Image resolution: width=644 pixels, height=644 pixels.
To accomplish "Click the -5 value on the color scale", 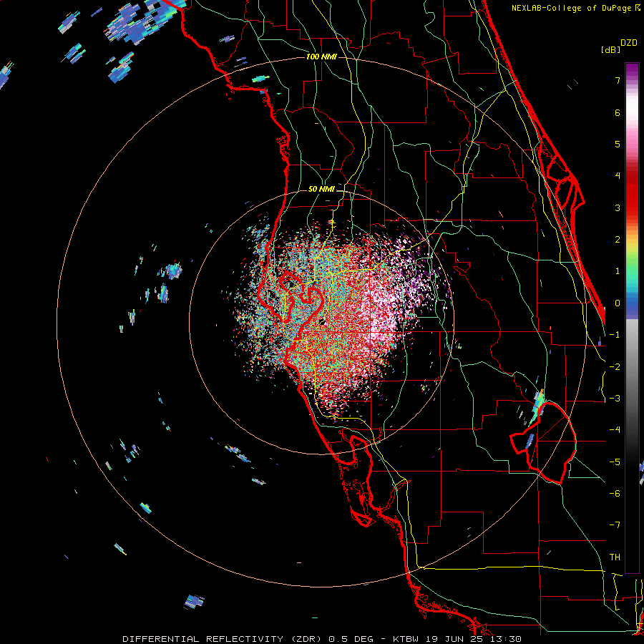I will pos(615,462).
